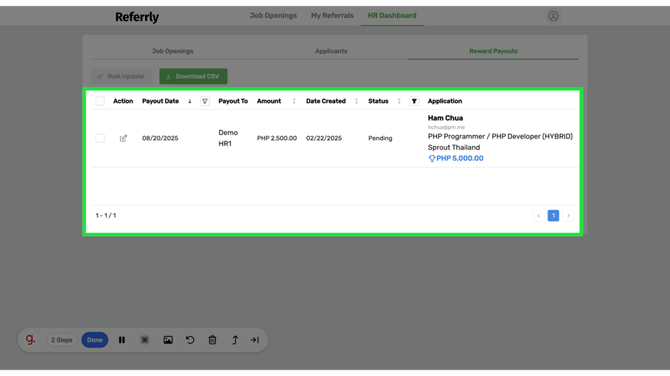The width and height of the screenshot is (670, 376).
Task: Switch to the Applicants tab
Action: [x=331, y=51]
